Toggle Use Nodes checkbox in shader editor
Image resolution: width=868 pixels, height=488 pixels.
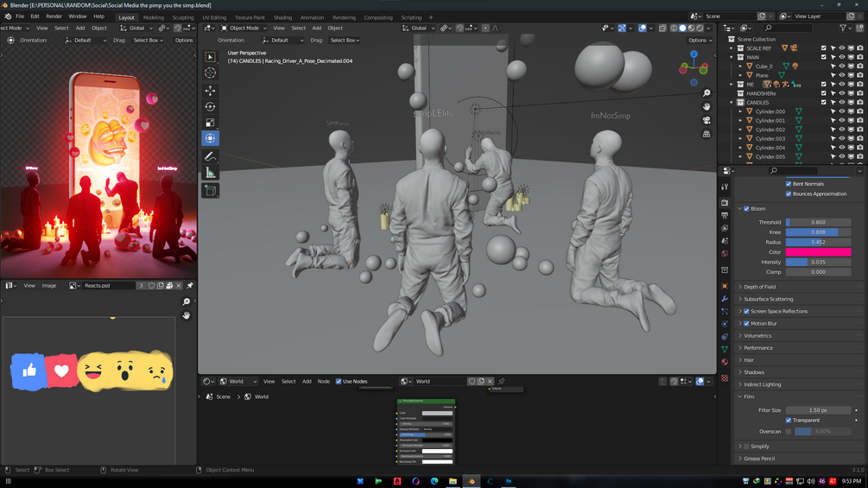[339, 381]
